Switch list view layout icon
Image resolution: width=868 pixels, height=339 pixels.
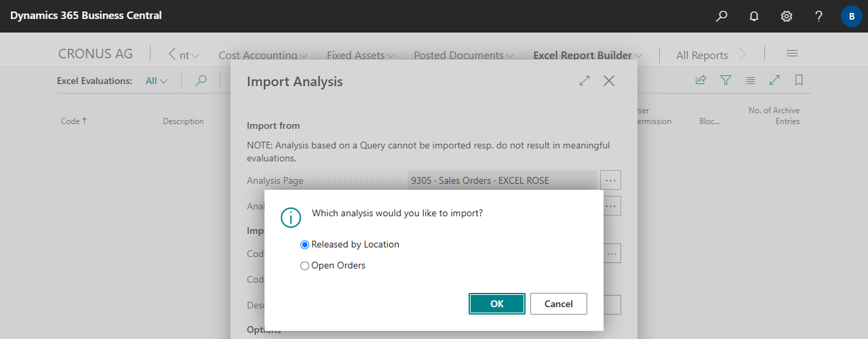(x=750, y=80)
